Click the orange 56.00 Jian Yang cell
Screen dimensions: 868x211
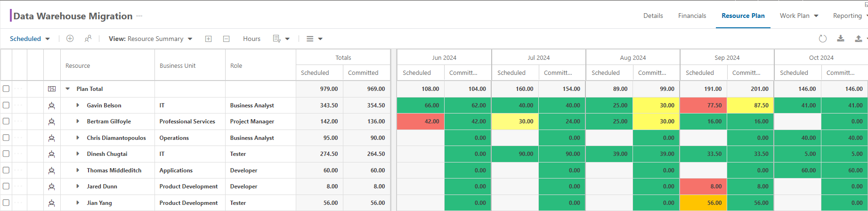[x=703, y=203]
